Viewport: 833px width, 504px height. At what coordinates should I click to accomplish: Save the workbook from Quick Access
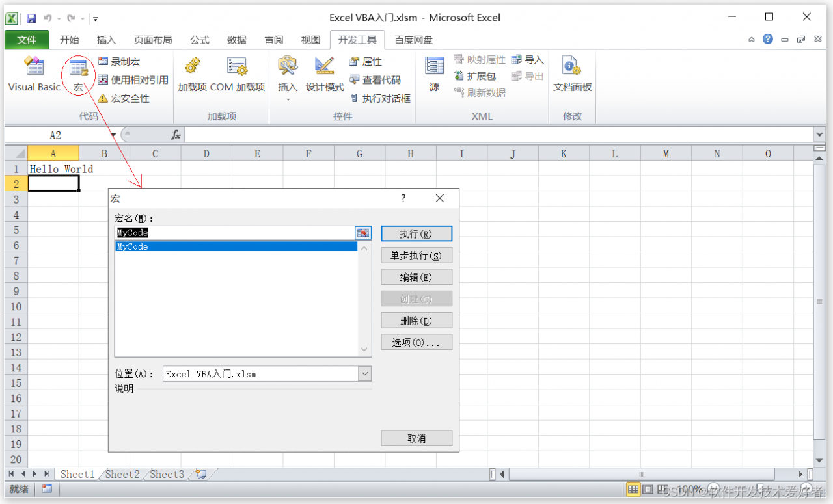(x=31, y=18)
